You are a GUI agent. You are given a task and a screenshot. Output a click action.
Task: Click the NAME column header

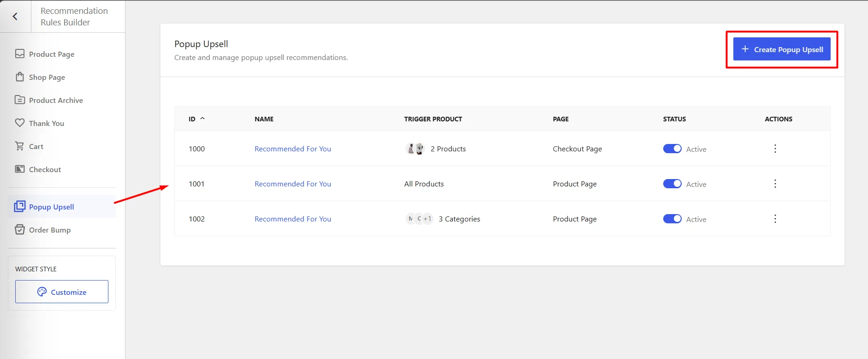click(x=264, y=119)
